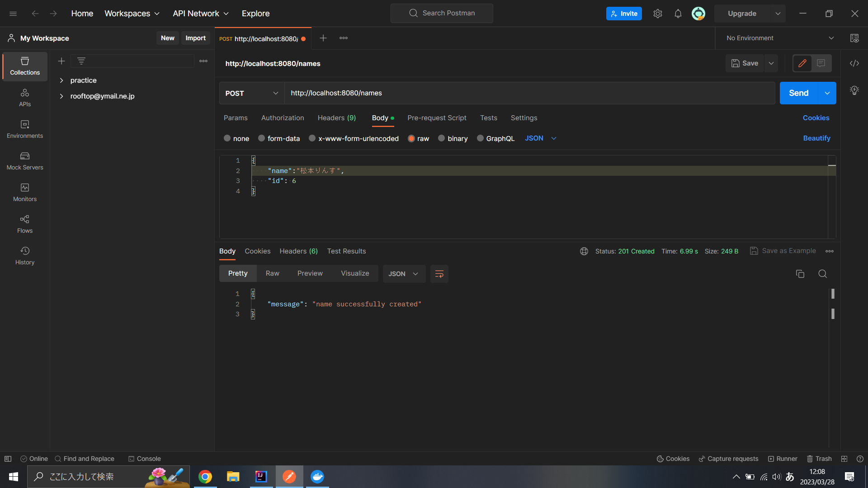868x488 pixels.
Task: Open the settings gear icon
Action: pyautogui.click(x=658, y=14)
